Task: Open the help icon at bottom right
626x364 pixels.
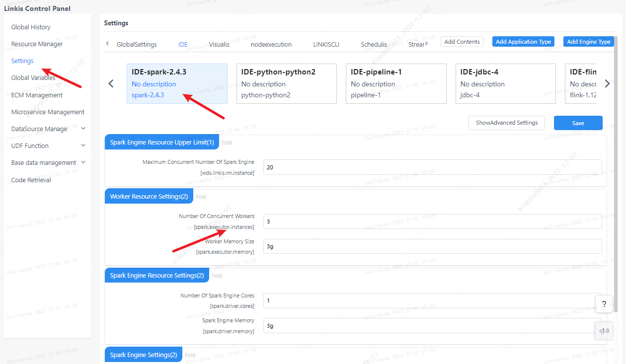Action: pos(604,303)
